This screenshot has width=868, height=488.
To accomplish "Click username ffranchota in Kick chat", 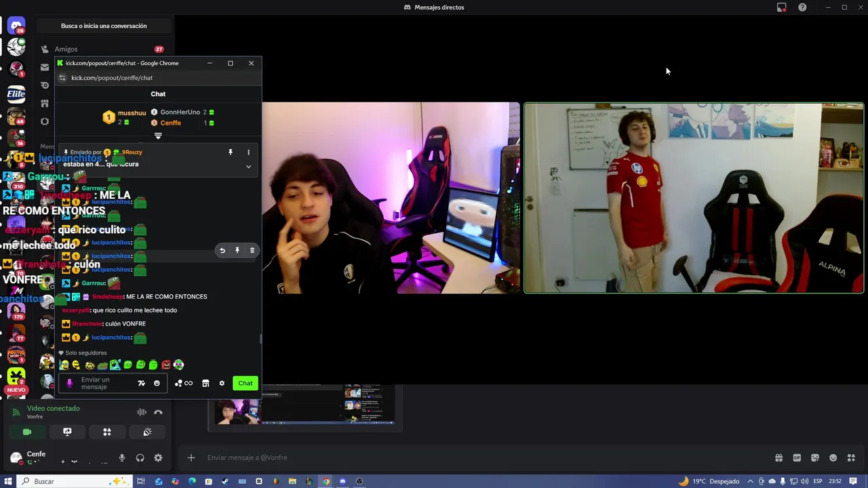I will pos(87,323).
